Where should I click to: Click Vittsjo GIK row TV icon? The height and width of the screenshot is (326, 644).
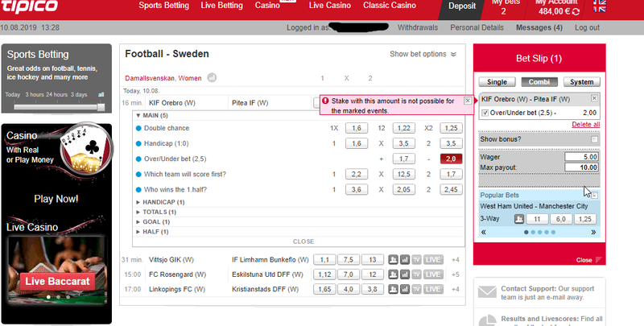click(416, 260)
